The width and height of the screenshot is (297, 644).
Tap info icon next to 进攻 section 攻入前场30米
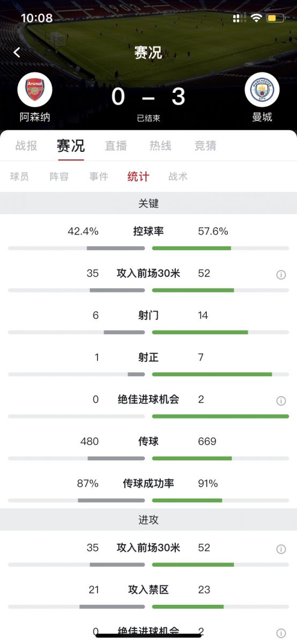pyautogui.click(x=281, y=549)
